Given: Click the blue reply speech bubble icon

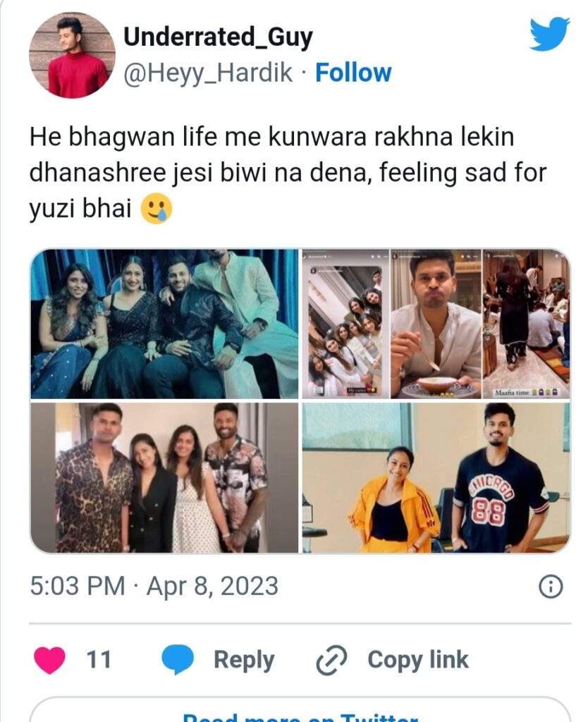Looking at the screenshot, I should [x=178, y=660].
